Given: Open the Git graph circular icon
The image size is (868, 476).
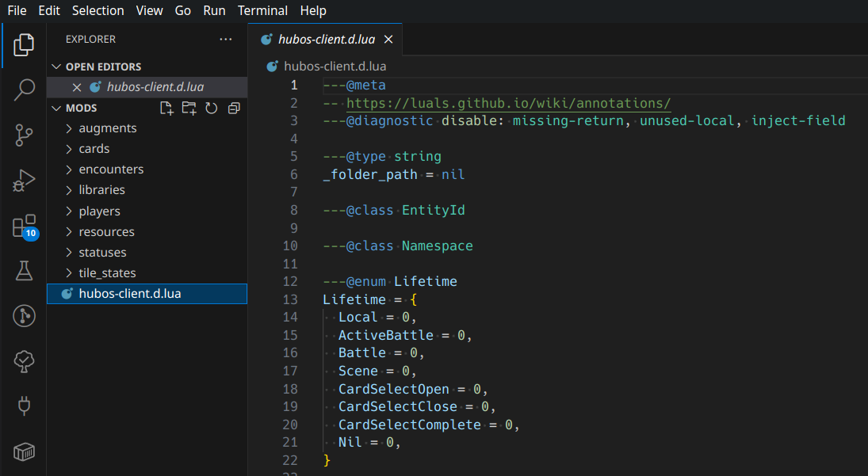Looking at the screenshot, I should pyautogui.click(x=23, y=316).
